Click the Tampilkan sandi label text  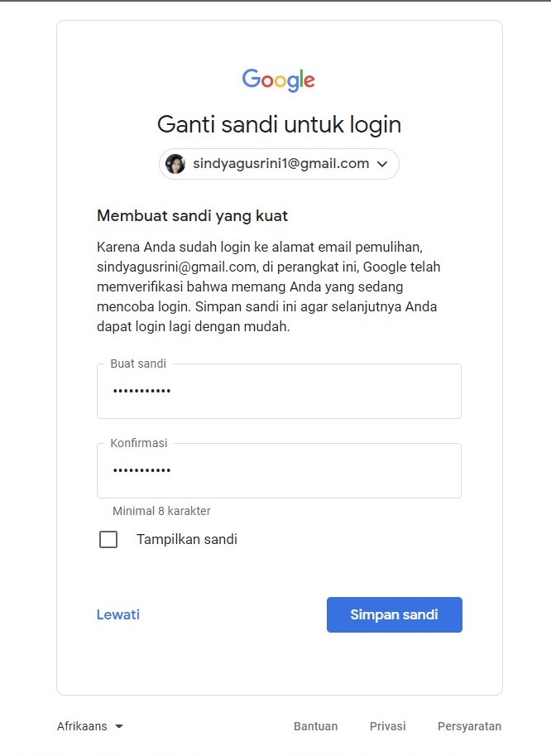click(x=187, y=539)
